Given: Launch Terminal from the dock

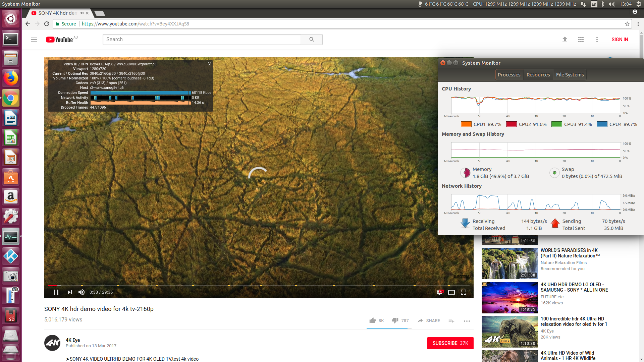Looking at the screenshot, I should [x=11, y=39].
